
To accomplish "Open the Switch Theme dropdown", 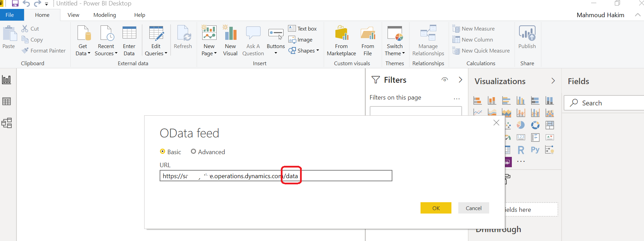I will 395,41.
